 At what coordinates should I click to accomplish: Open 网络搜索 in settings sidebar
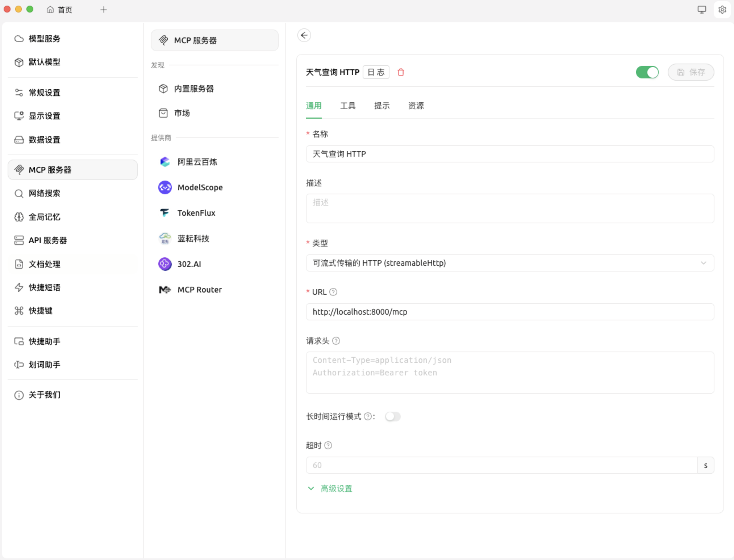click(x=44, y=193)
